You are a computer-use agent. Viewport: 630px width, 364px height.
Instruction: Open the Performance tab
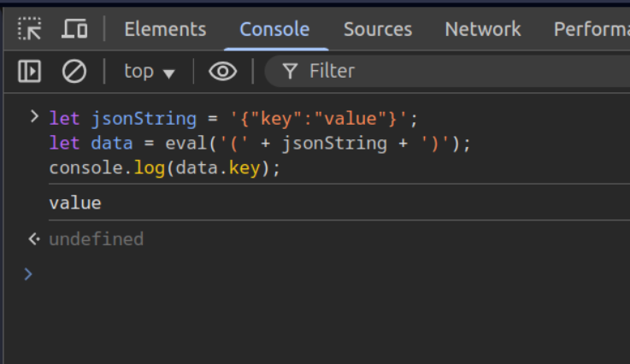pos(592,29)
